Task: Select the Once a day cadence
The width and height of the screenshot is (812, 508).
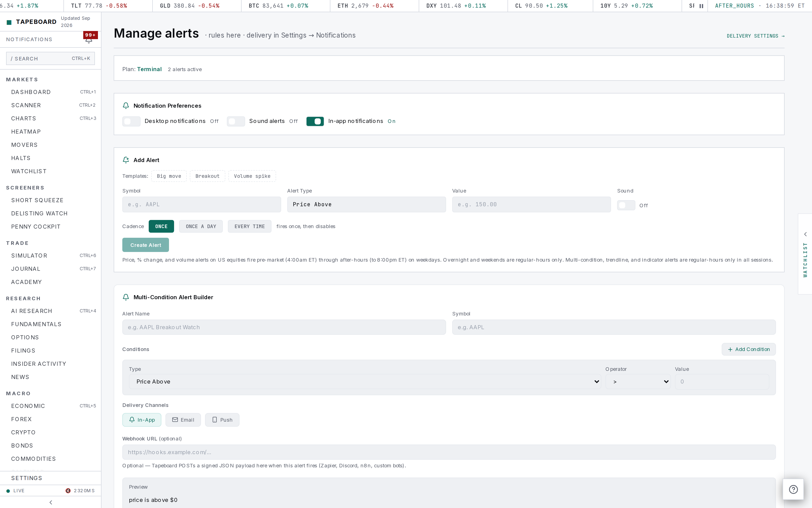Action: (x=201, y=227)
